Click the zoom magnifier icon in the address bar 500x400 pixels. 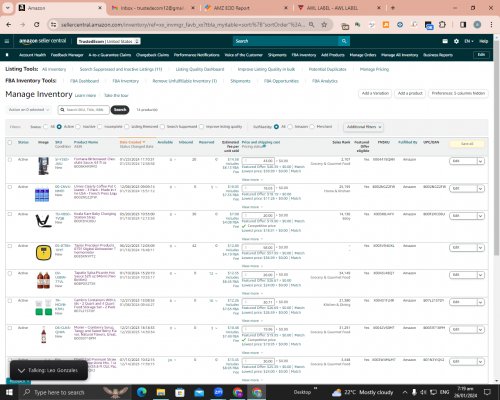coord(311,25)
